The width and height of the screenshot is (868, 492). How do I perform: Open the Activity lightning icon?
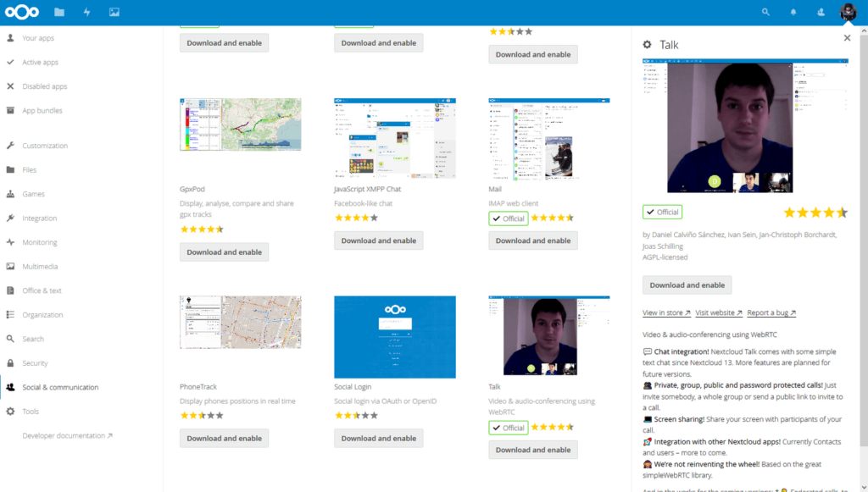[87, 12]
